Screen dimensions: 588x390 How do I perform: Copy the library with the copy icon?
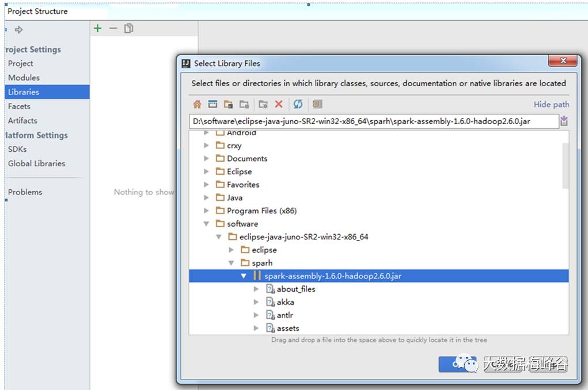128,28
